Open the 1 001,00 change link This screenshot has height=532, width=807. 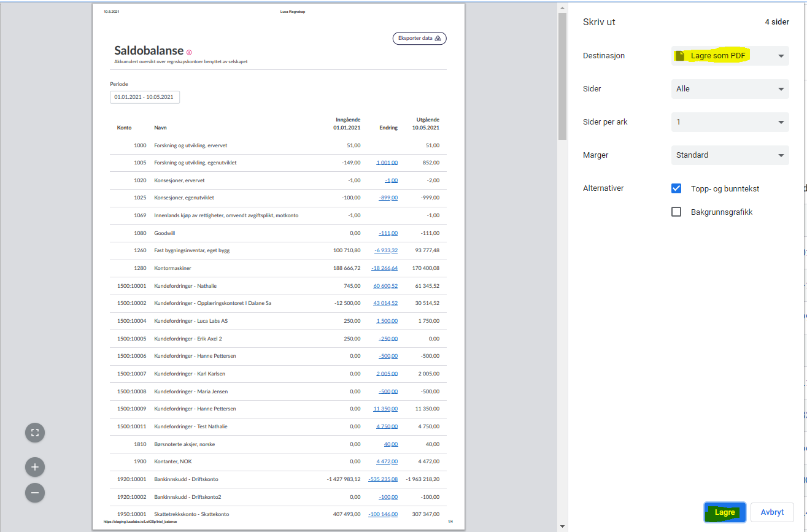point(387,163)
